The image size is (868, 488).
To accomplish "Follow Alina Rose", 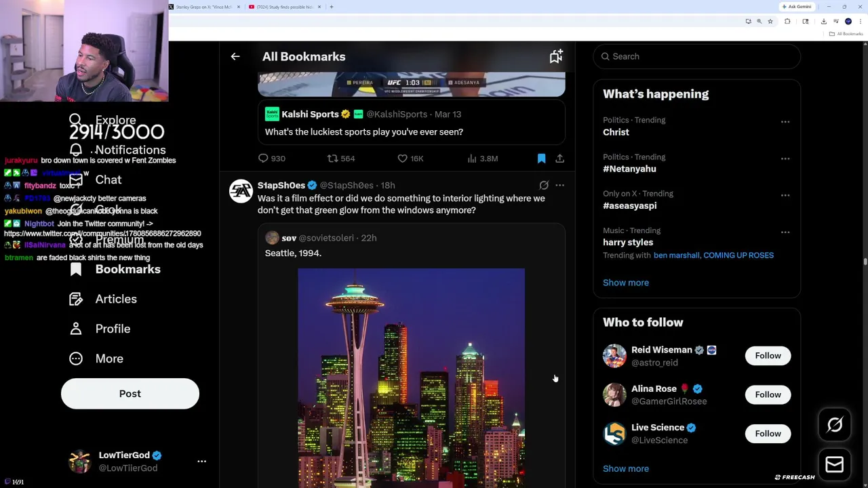I will point(768,394).
